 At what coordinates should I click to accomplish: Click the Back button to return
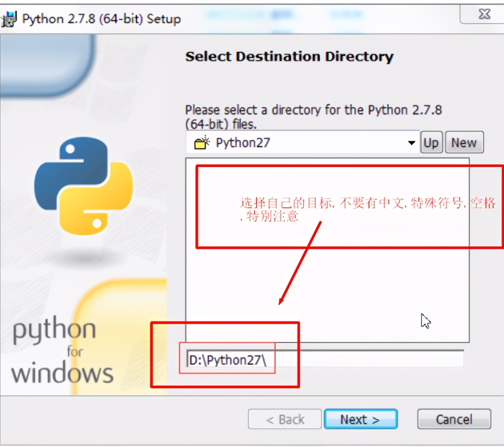[x=284, y=419]
